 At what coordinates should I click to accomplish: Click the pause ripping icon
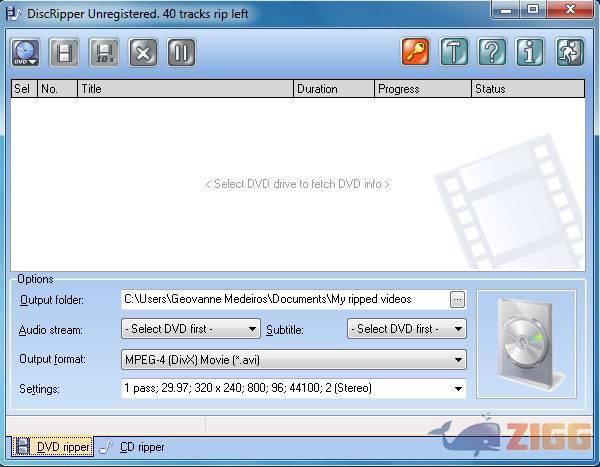[181, 52]
